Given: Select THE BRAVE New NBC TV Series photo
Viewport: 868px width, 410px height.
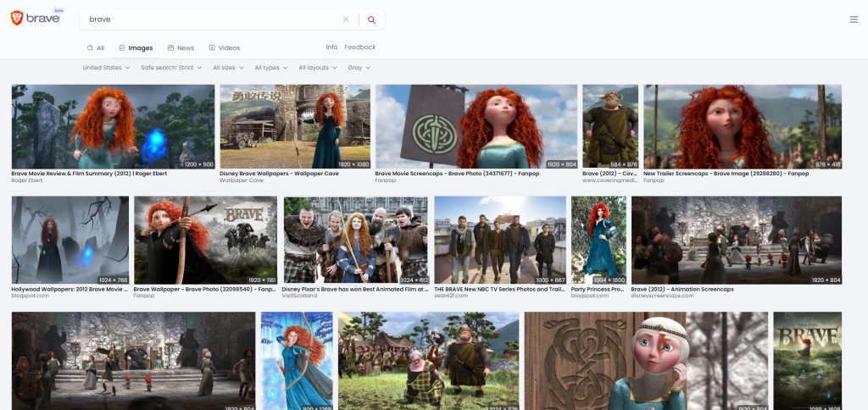Looking at the screenshot, I should pyautogui.click(x=499, y=240).
